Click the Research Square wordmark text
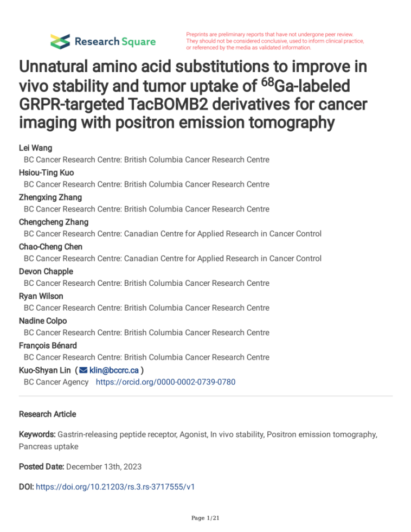Viewport: 411px width, 532px height. tap(115, 42)
